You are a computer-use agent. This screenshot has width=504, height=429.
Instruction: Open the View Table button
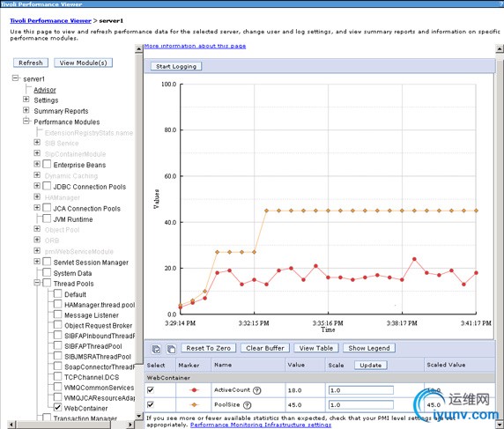point(316,348)
